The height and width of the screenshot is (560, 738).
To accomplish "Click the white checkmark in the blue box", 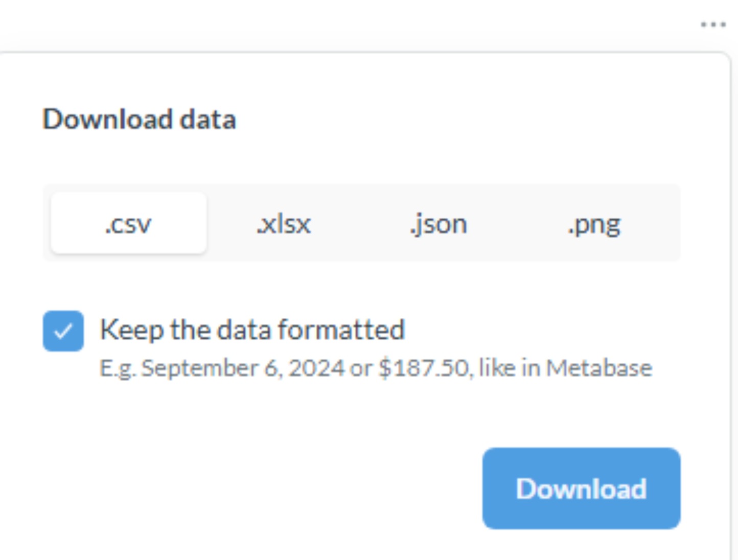I will (63, 332).
